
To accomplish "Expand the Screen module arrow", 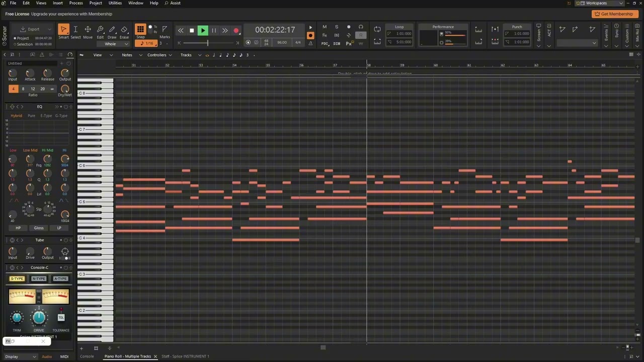I will (x=539, y=46).
